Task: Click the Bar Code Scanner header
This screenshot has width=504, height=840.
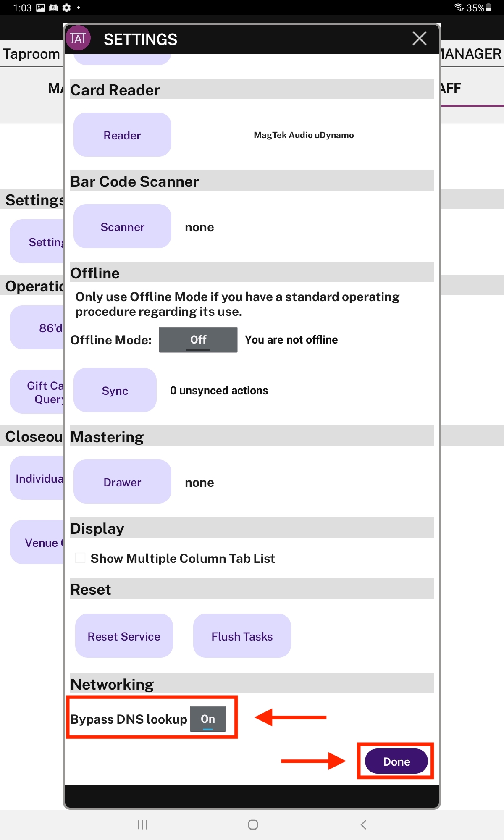Action: click(252, 181)
